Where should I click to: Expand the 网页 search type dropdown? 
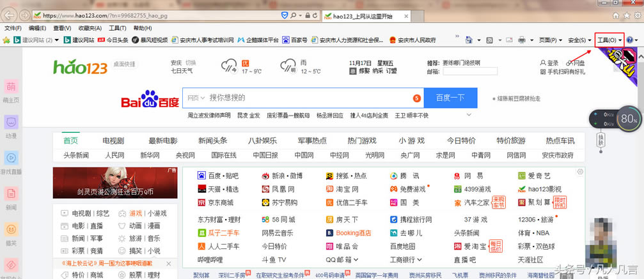195,98
